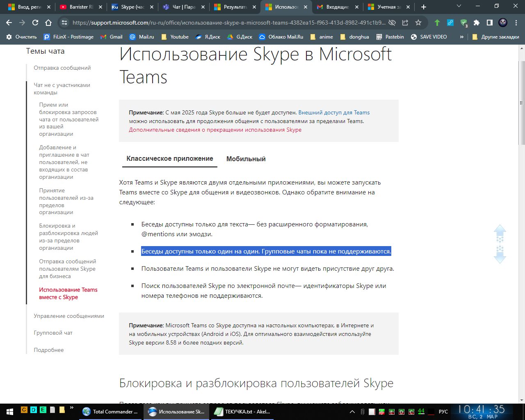Viewport: 525px width, 420px height.
Task: View site information icon in address bar
Action: (x=64, y=23)
